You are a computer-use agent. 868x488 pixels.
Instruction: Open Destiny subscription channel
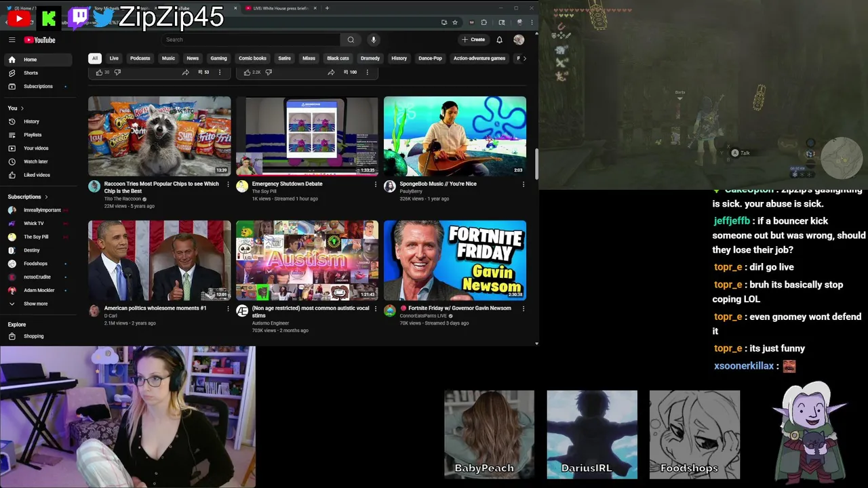(39, 250)
